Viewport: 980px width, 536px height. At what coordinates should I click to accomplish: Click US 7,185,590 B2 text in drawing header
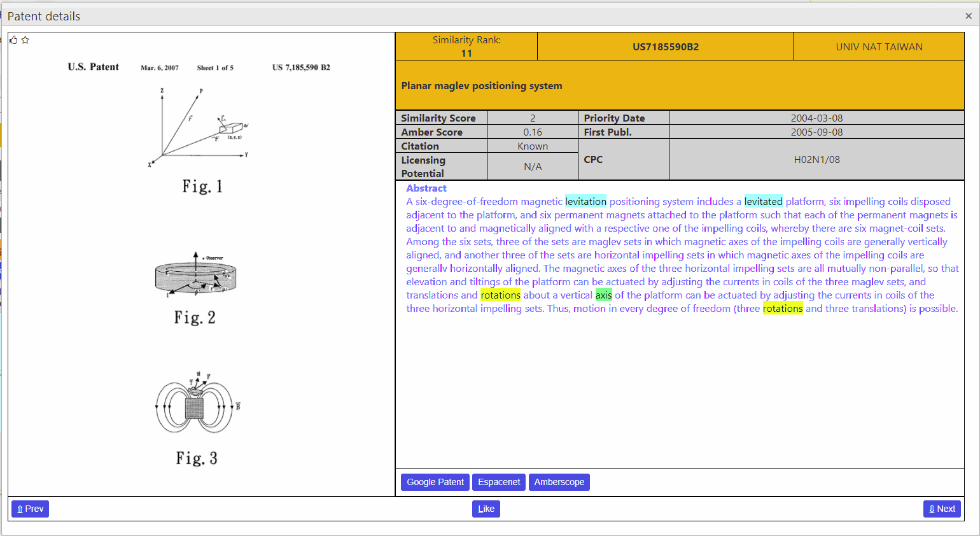301,67
